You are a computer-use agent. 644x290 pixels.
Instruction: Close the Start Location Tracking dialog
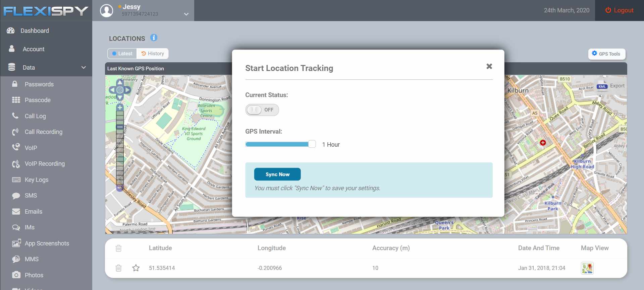pos(489,66)
